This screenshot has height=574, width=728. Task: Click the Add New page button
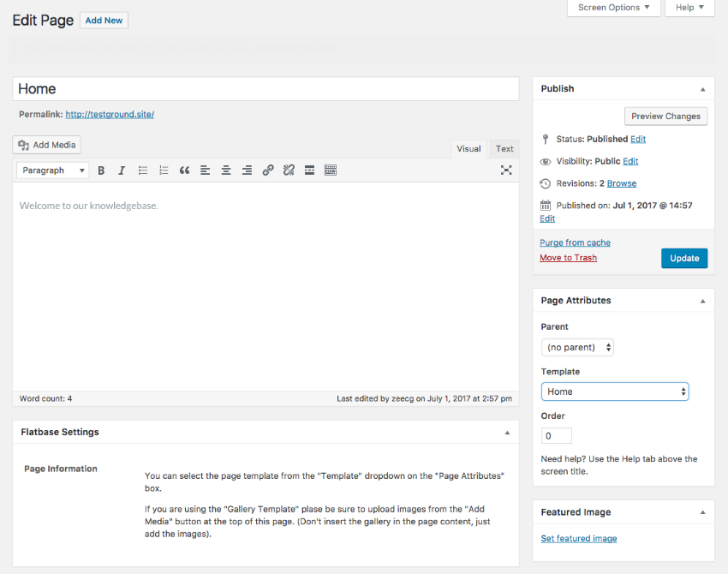pos(104,21)
